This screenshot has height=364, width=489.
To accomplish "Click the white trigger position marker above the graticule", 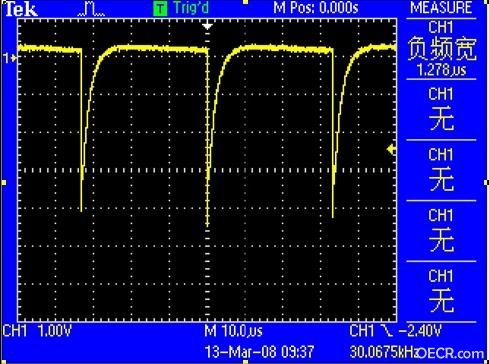I will (x=207, y=26).
